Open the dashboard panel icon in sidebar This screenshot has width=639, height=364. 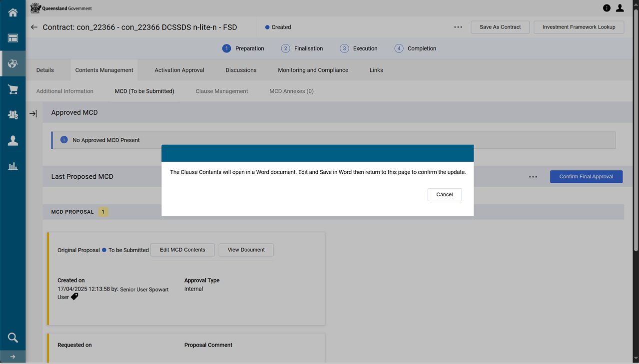pyautogui.click(x=13, y=38)
